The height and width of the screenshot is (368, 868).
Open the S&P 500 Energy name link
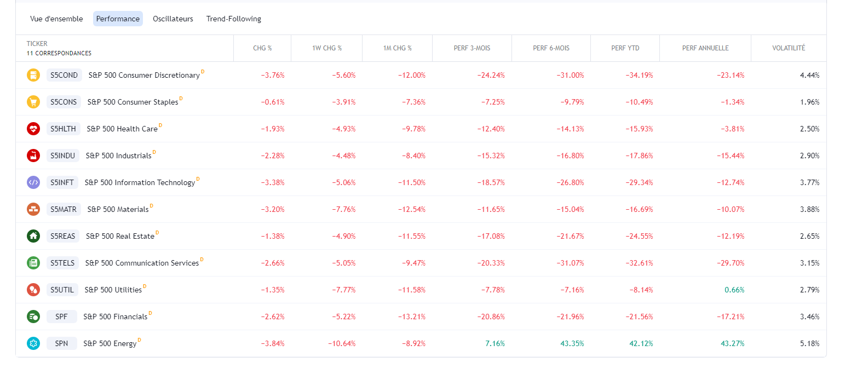click(x=110, y=343)
